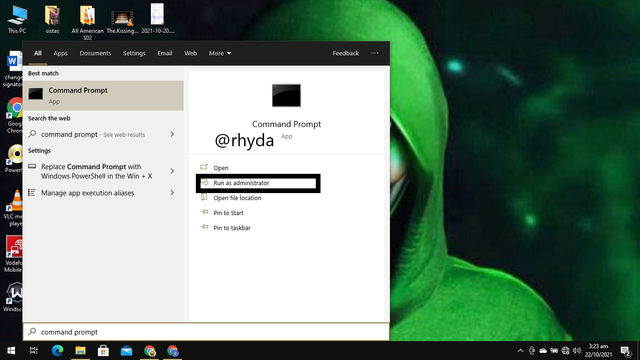Switch to the All search tab

point(38,53)
